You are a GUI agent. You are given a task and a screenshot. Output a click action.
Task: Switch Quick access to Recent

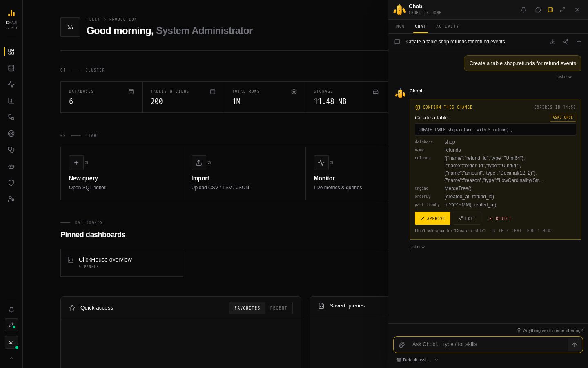tap(278, 308)
